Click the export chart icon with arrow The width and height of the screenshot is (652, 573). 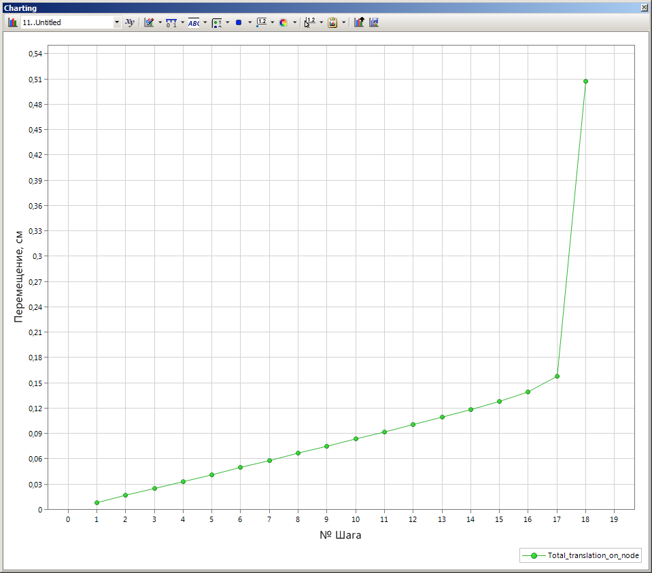point(359,22)
